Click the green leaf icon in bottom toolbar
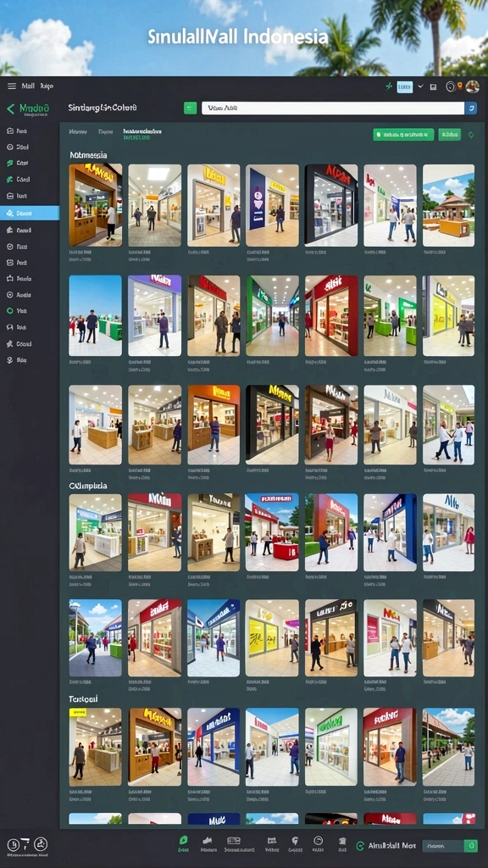The image size is (488, 868). 183,840
